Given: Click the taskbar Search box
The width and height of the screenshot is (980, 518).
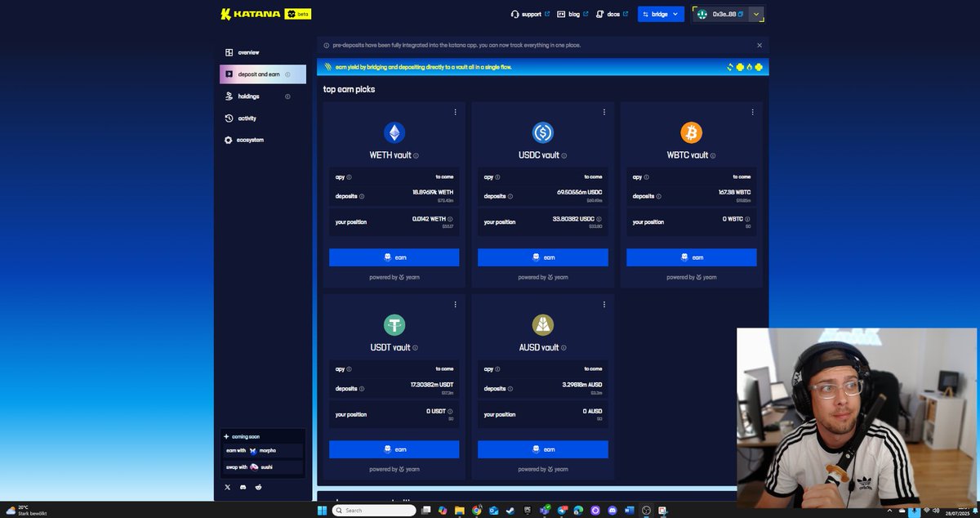Looking at the screenshot, I should 374,510.
